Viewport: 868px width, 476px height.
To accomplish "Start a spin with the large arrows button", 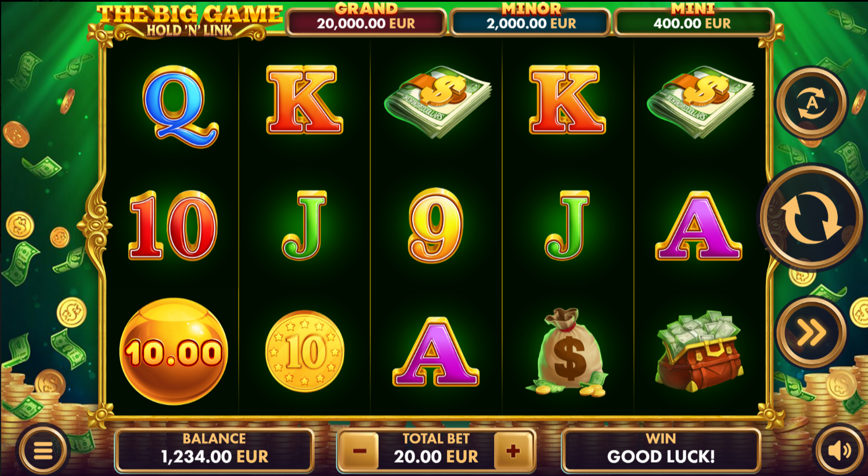I will [x=812, y=217].
